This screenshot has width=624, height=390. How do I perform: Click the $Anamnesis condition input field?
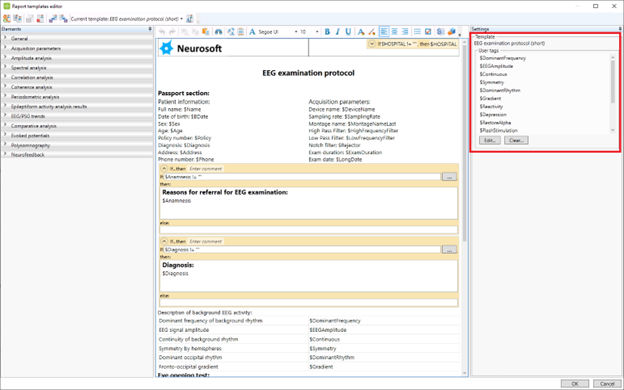click(x=302, y=177)
